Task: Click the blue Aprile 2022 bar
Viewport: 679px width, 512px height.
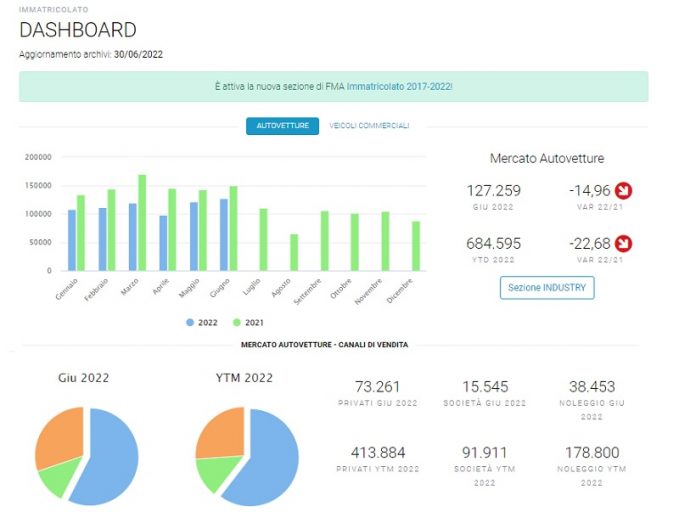Action: [x=163, y=243]
